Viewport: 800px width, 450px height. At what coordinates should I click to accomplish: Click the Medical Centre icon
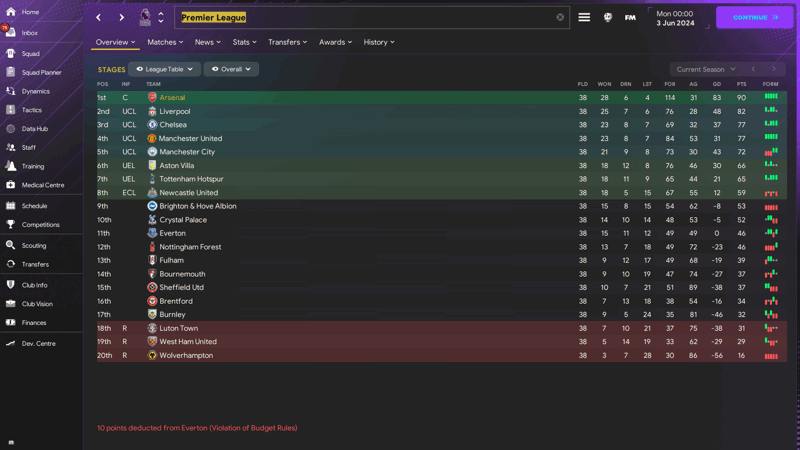click(x=11, y=185)
